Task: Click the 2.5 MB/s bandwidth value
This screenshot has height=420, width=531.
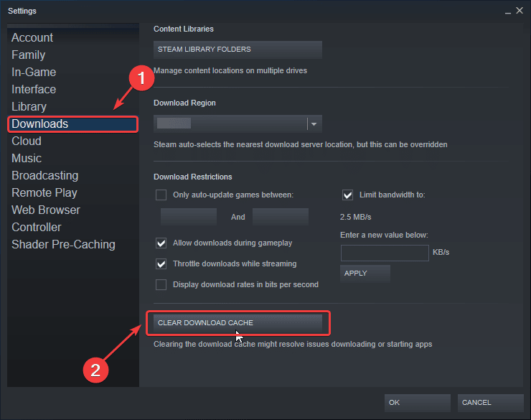Action: click(356, 217)
